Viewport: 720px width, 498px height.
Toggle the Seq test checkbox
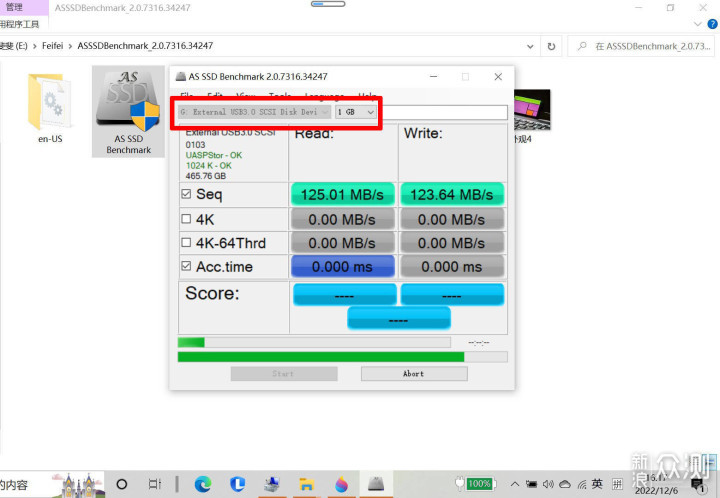[186, 194]
